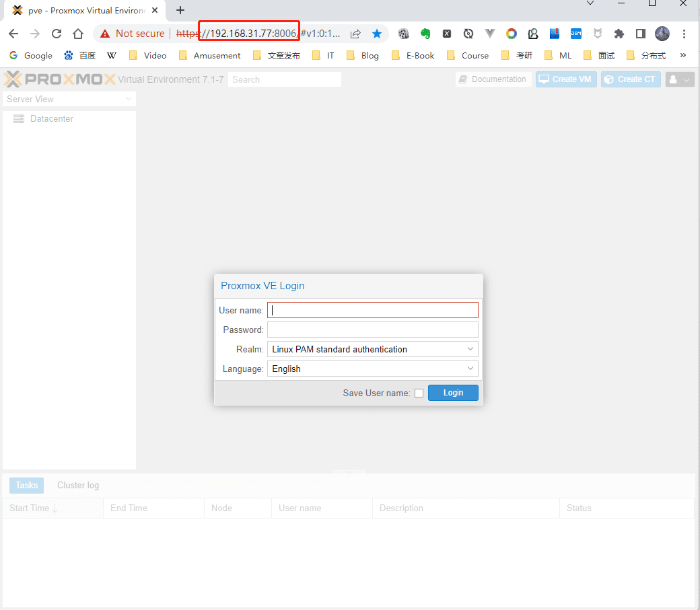Open the 面试 bookmark folder
Screen dimensions: 700x610
click(599, 55)
